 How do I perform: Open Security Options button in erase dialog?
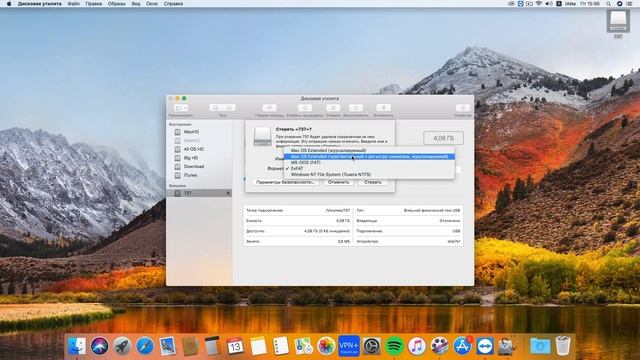(285, 182)
